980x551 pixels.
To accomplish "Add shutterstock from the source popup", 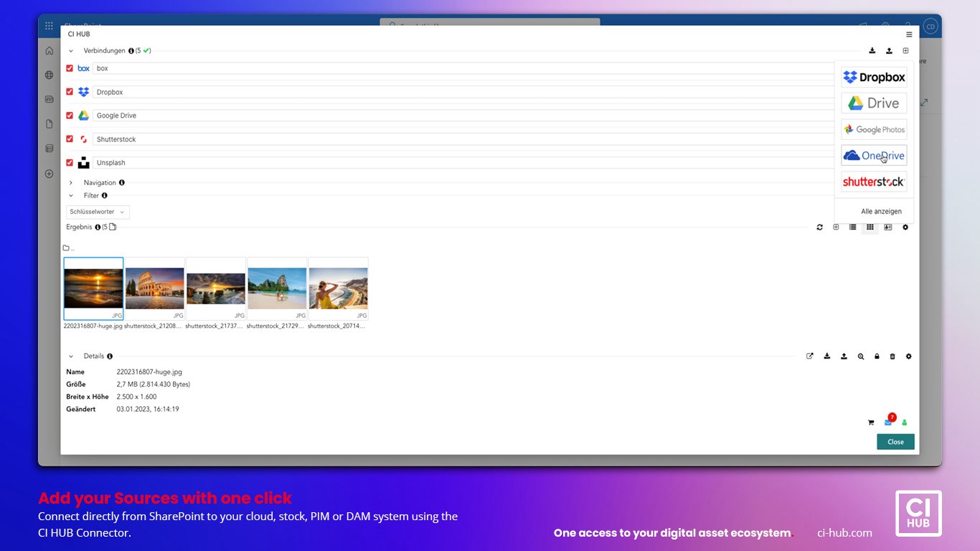I will coord(874,182).
